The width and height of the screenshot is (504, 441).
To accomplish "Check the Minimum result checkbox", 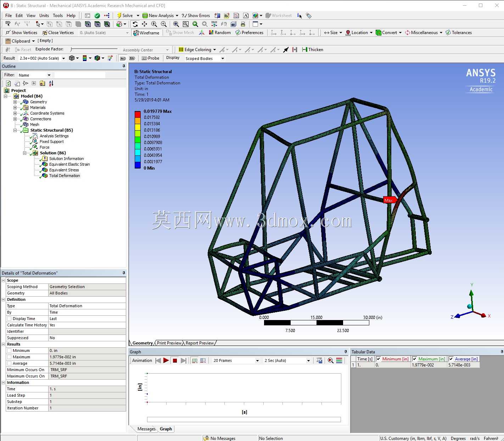I will coord(9,351).
